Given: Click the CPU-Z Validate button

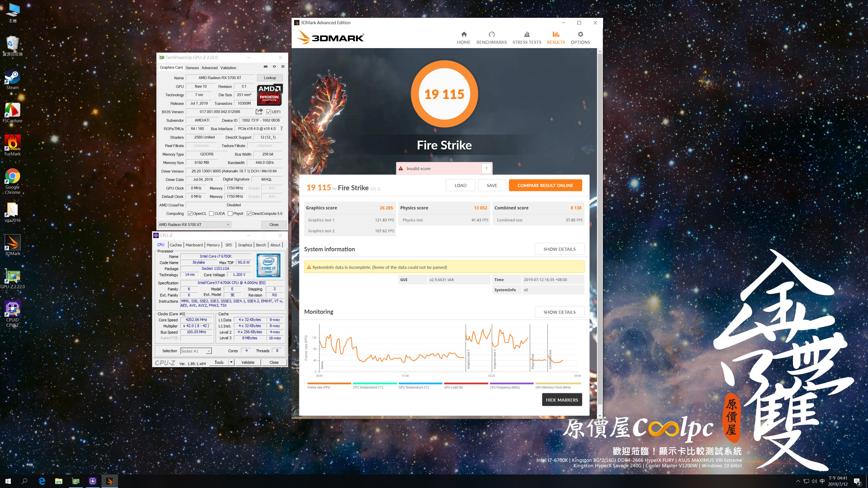Looking at the screenshot, I should (248, 362).
